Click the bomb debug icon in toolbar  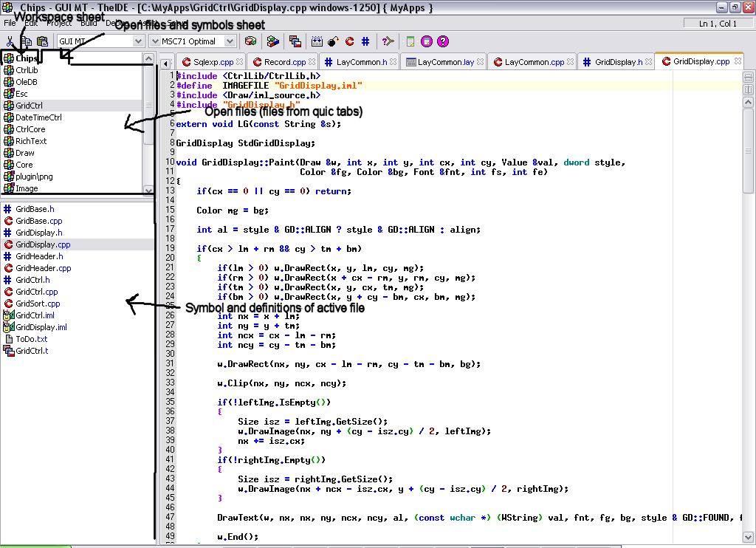(x=333, y=41)
